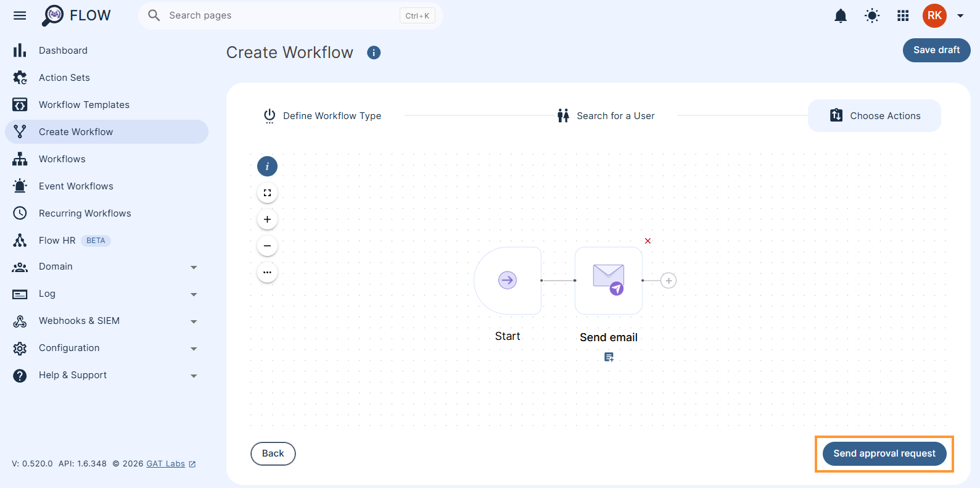Click the Send approval request button
This screenshot has height=488, width=980.
tap(884, 453)
